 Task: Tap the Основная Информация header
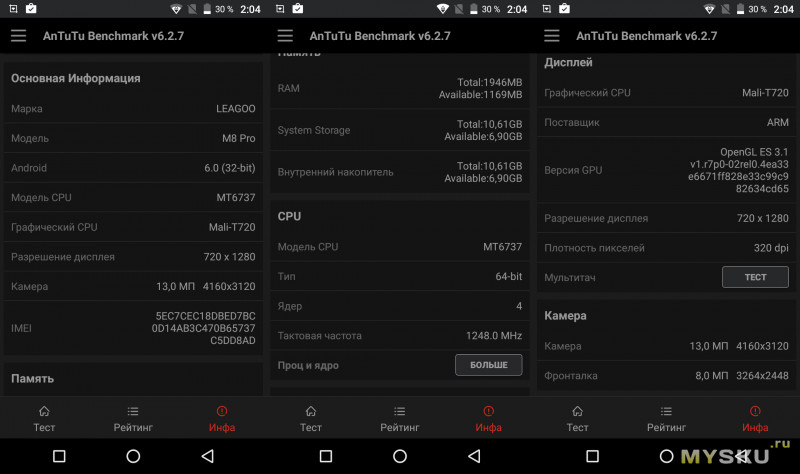[76, 78]
